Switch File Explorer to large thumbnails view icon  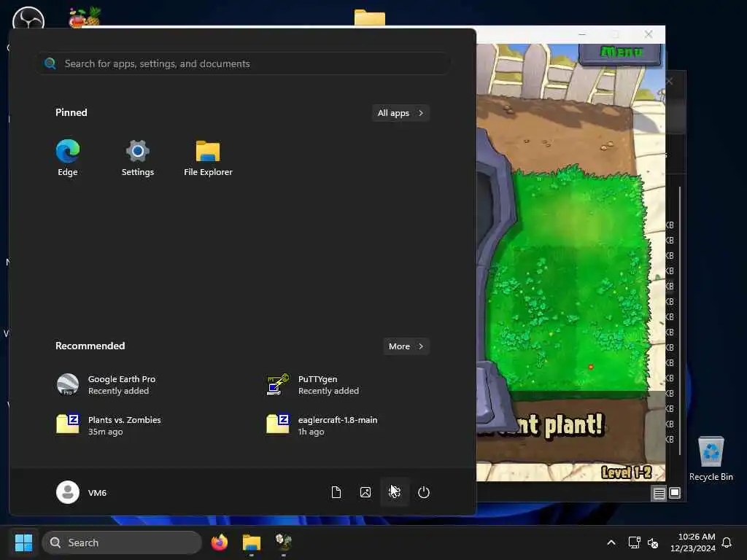(x=675, y=493)
